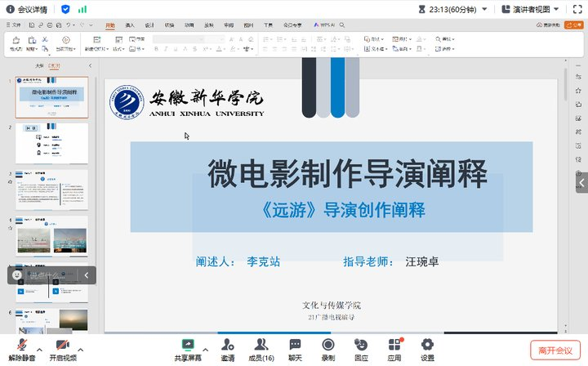The width and height of the screenshot is (588, 366).
Task: Open 会议详情 meeting details
Action: point(26,9)
